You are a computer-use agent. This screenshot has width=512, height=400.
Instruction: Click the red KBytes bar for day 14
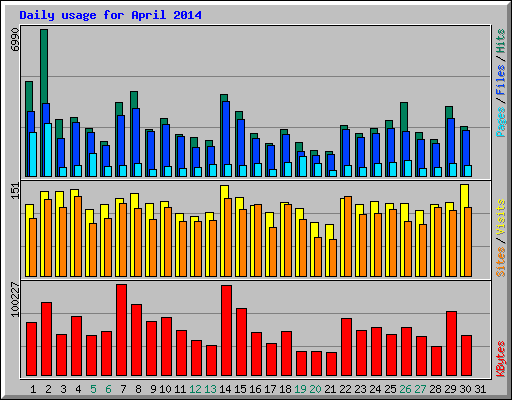[226, 331]
